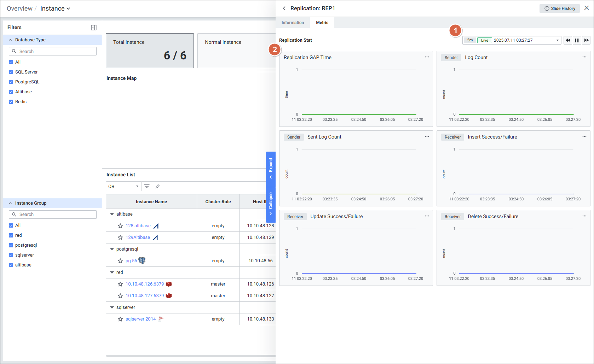This screenshot has width=594, height=364.
Task: Star the 128 altibase instance
Action: pyautogui.click(x=120, y=226)
